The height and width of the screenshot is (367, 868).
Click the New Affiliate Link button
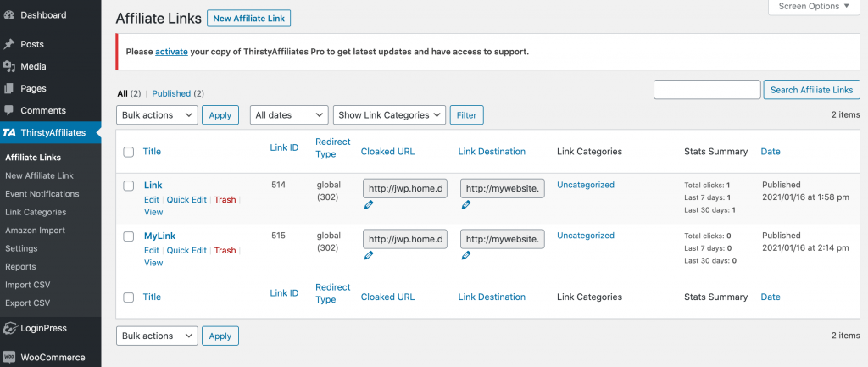click(x=248, y=18)
